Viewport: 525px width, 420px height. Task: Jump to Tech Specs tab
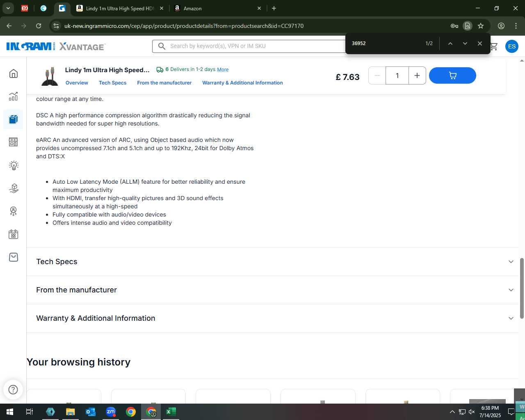coord(112,83)
